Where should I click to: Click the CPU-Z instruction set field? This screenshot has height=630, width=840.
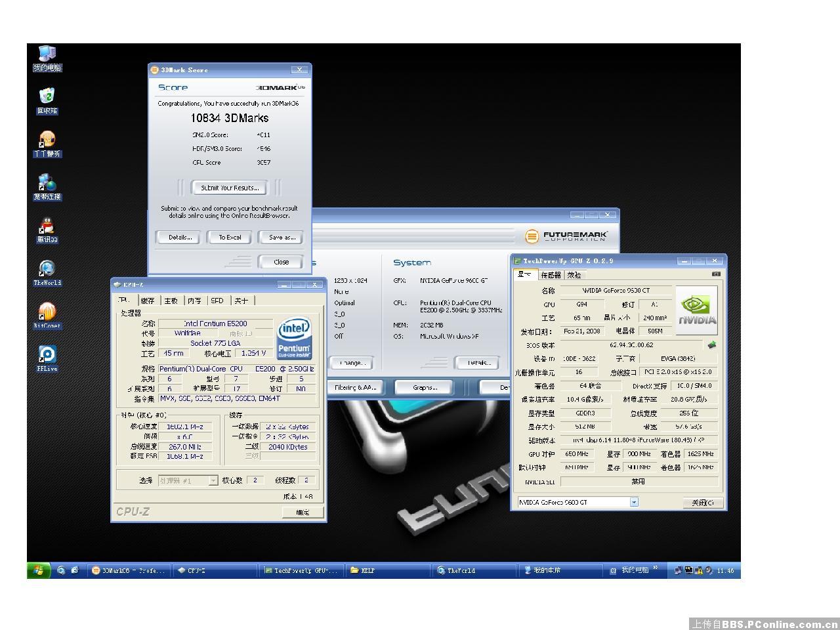click(x=237, y=398)
